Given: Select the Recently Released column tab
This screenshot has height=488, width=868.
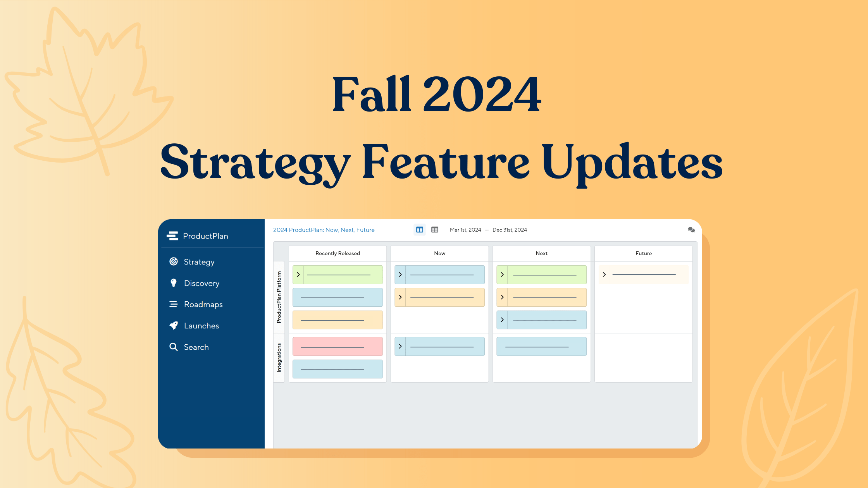Looking at the screenshot, I should pos(338,253).
